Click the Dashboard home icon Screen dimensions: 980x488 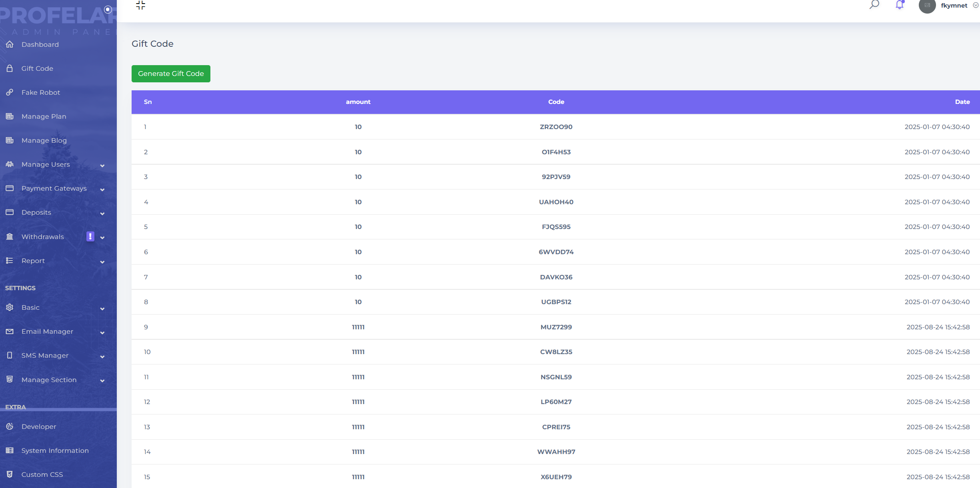click(10, 44)
